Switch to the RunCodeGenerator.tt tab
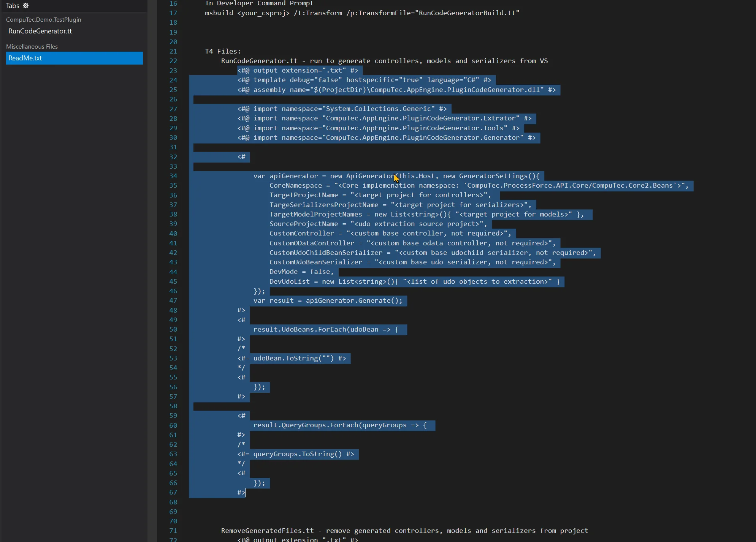756x542 pixels. pyautogui.click(x=40, y=31)
